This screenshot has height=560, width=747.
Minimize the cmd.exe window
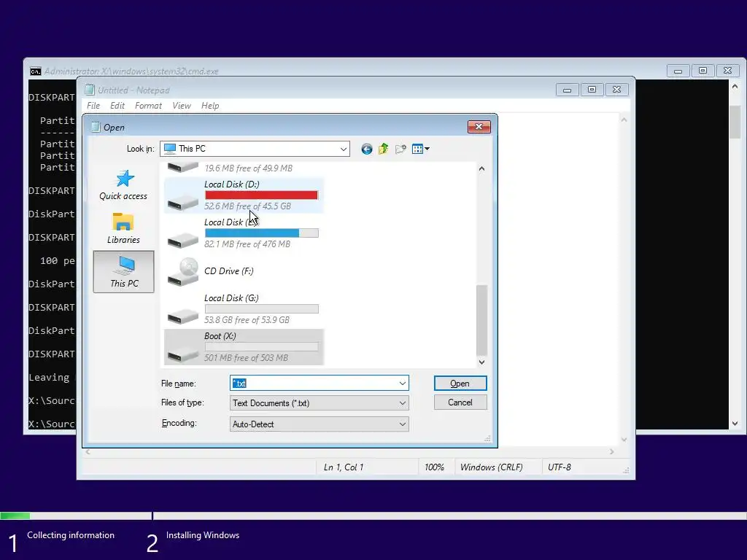coord(678,71)
